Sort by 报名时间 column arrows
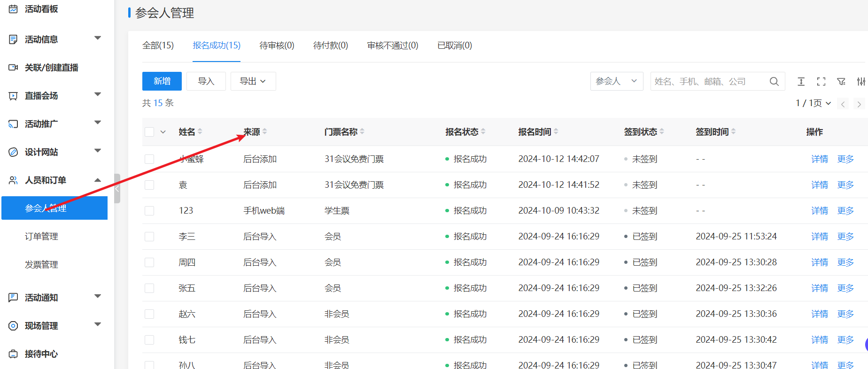This screenshot has width=868, height=369. pos(556,132)
